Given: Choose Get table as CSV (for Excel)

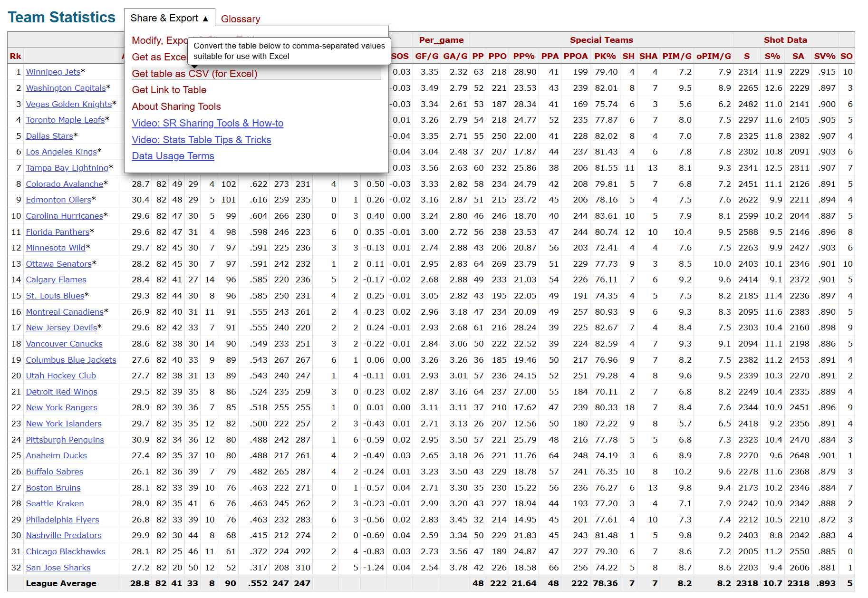Looking at the screenshot, I should coord(194,74).
